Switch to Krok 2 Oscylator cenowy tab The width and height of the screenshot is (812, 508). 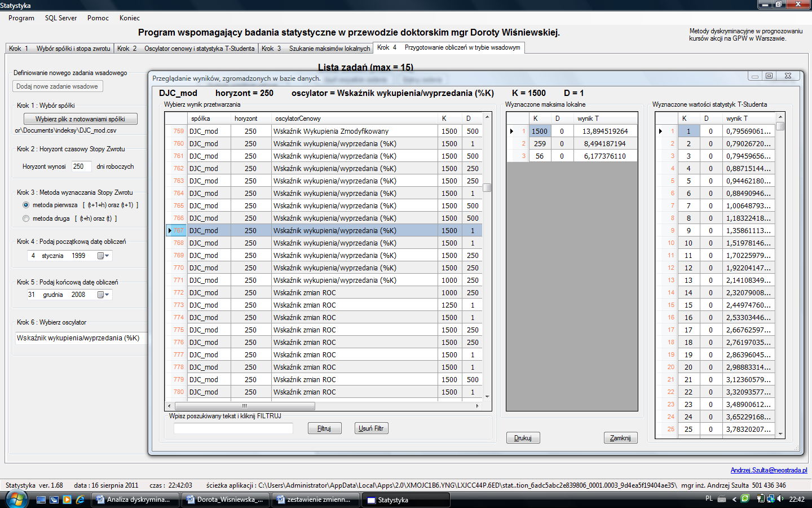(186, 49)
